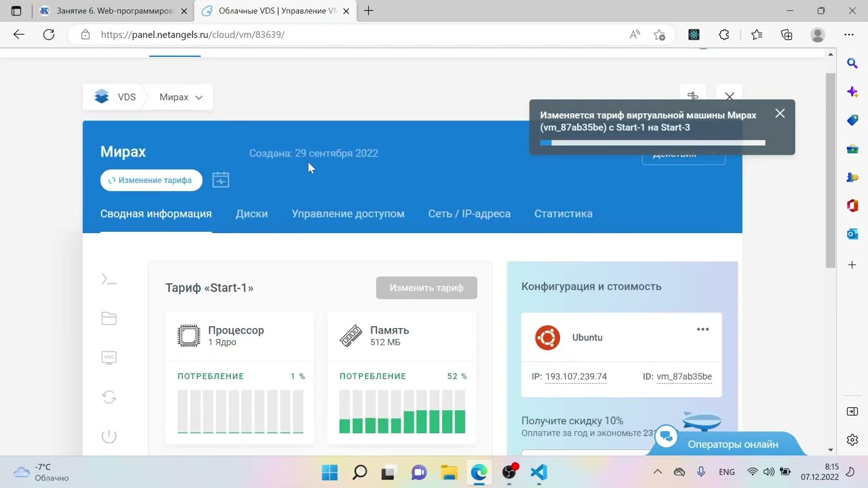Open Visual Studio Code from taskbar

click(539, 472)
